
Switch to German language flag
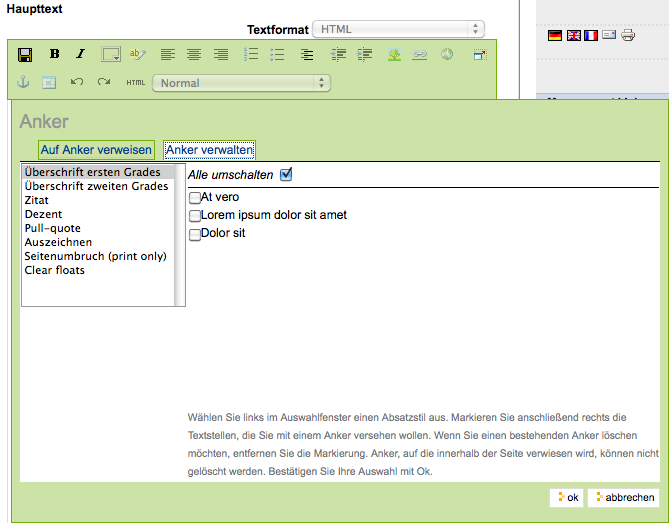pos(555,35)
